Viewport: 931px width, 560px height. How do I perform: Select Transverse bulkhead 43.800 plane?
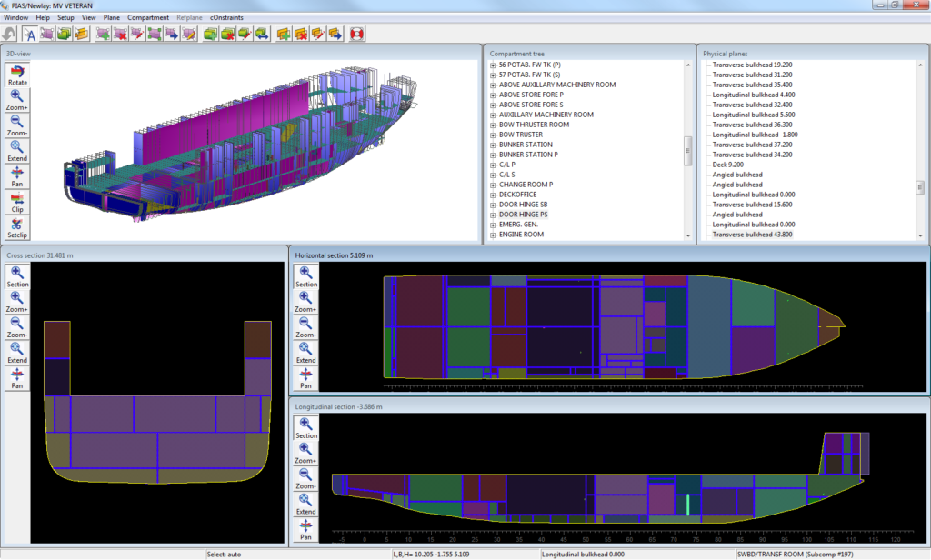[x=752, y=235]
